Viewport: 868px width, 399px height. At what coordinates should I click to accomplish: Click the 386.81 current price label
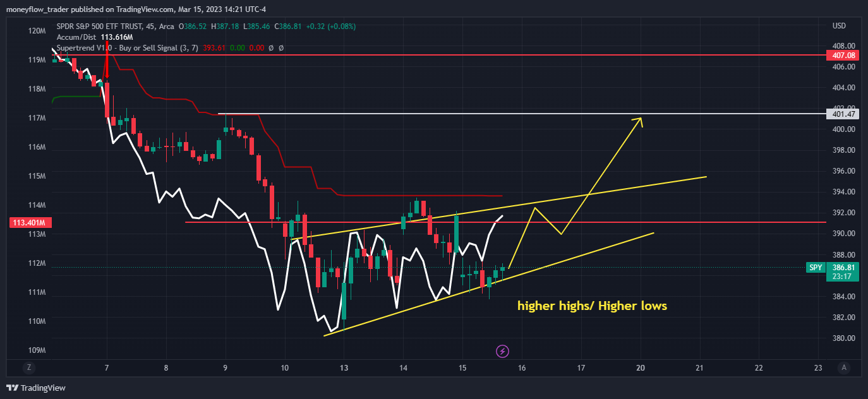[x=844, y=268]
